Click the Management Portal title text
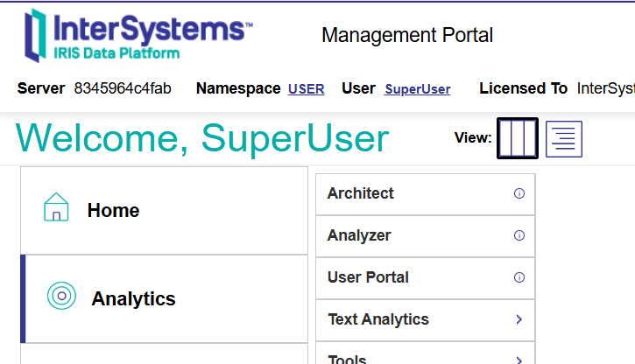The width and height of the screenshot is (635, 364). click(407, 35)
